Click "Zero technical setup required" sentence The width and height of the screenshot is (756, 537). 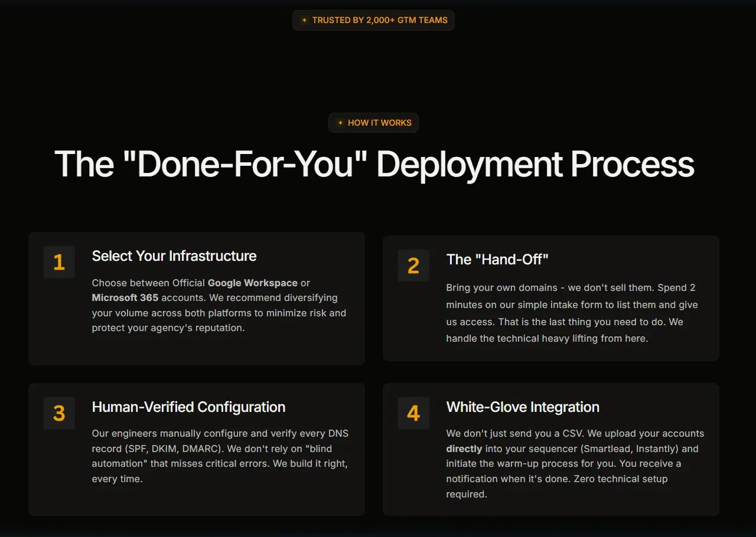557,486
